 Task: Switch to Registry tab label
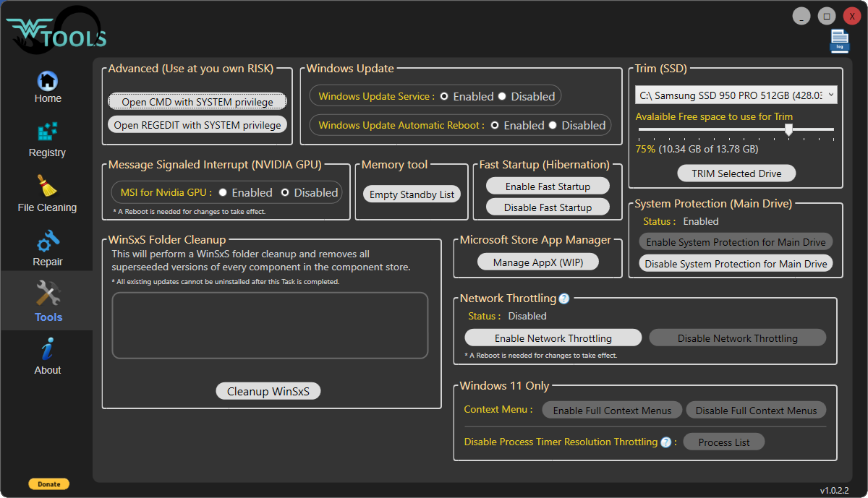tap(47, 153)
